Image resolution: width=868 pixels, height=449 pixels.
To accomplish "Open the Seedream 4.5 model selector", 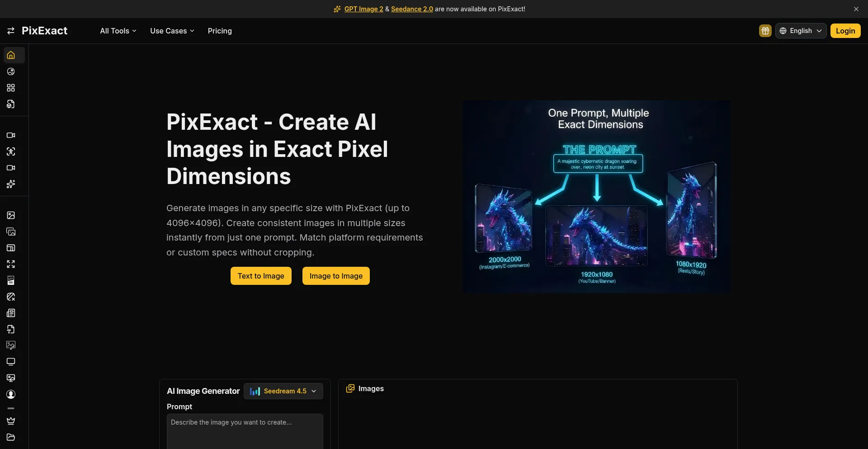I will click(x=283, y=391).
